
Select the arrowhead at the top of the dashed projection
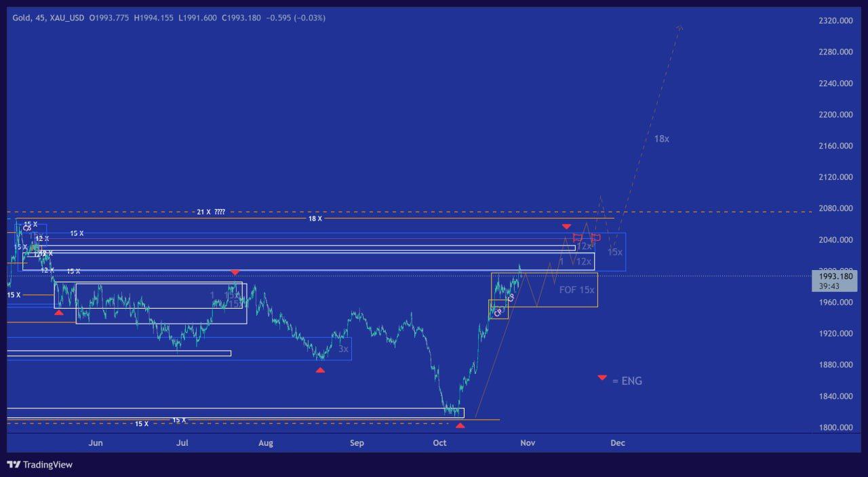(679, 27)
